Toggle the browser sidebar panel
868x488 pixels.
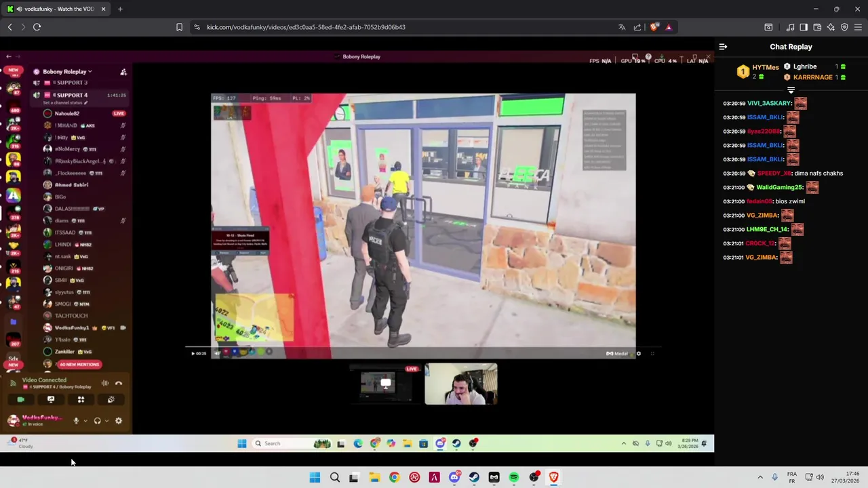pyautogui.click(x=804, y=27)
